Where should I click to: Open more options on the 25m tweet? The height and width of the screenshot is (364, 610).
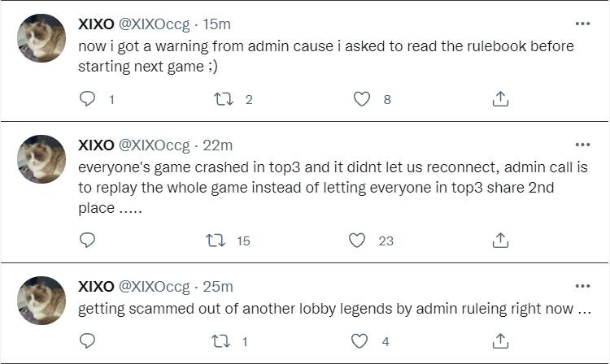582,287
